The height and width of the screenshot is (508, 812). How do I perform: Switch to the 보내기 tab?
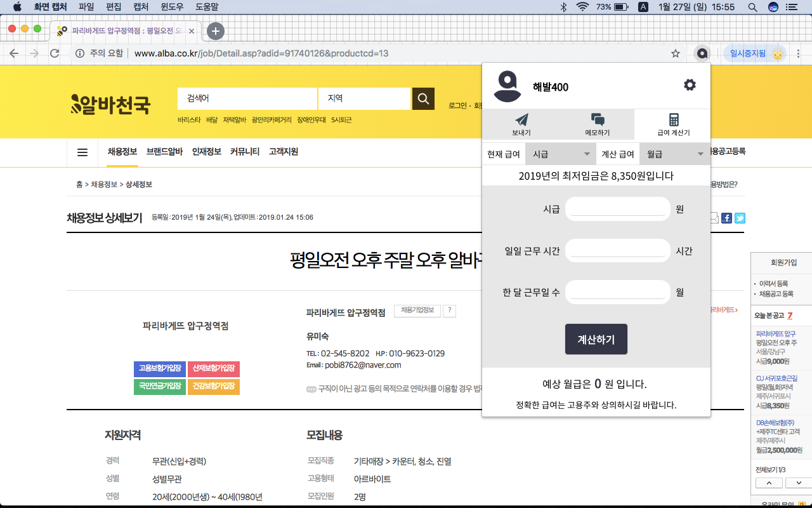point(521,124)
